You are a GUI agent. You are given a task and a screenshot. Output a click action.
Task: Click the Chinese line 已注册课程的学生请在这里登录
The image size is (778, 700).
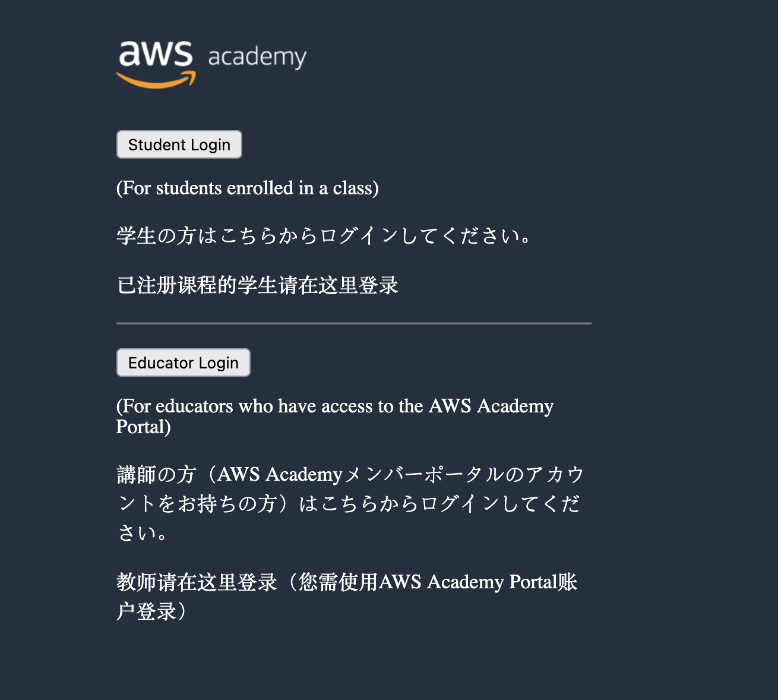tap(257, 285)
